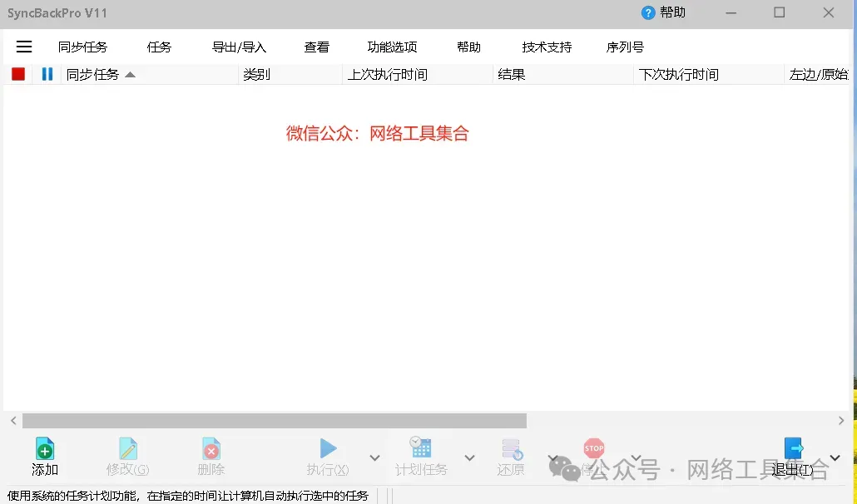Click the red stop-all square icon
This screenshot has width=857, height=504.
[x=18, y=74]
